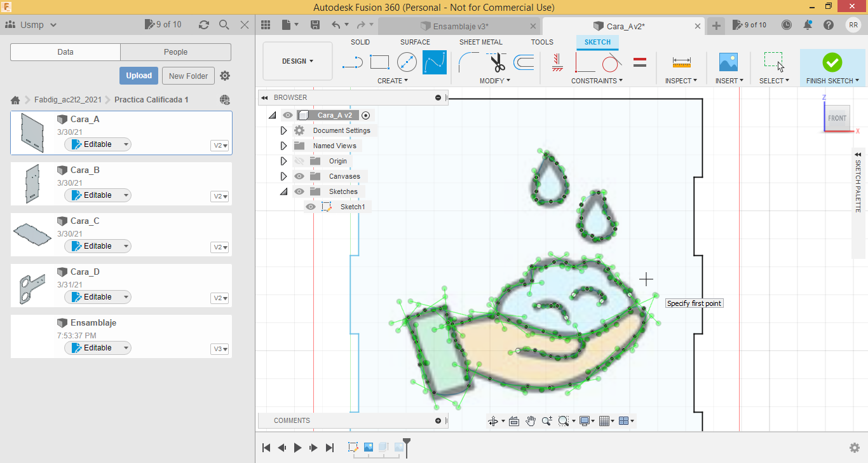Image resolution: width=868 pixels, height=463 pixels.
Task: Choose the Circle sketch tool
Action: [407, 62]
